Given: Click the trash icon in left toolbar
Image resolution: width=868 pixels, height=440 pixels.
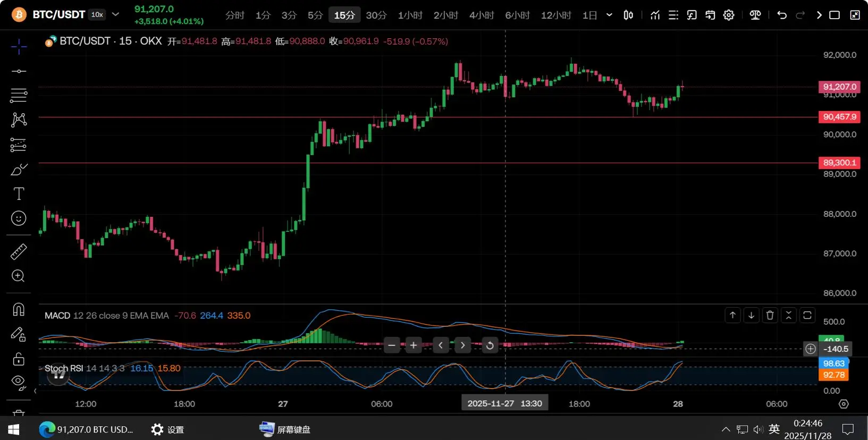Looking at the screenshot, I should click(x=19, y=413).
